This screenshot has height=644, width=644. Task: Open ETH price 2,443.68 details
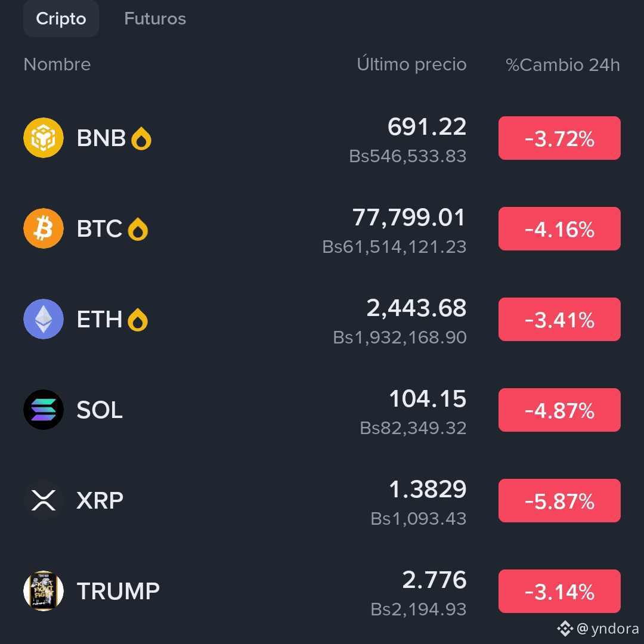(416, 308)
